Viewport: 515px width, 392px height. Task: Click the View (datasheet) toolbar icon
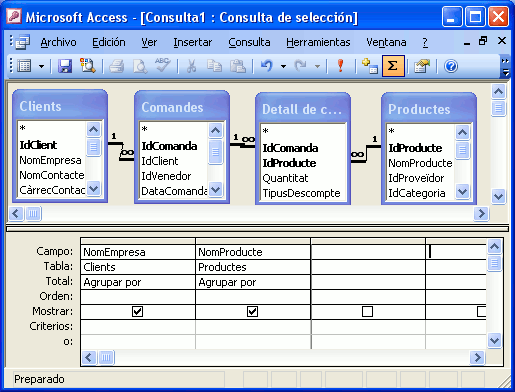point(24,66)
